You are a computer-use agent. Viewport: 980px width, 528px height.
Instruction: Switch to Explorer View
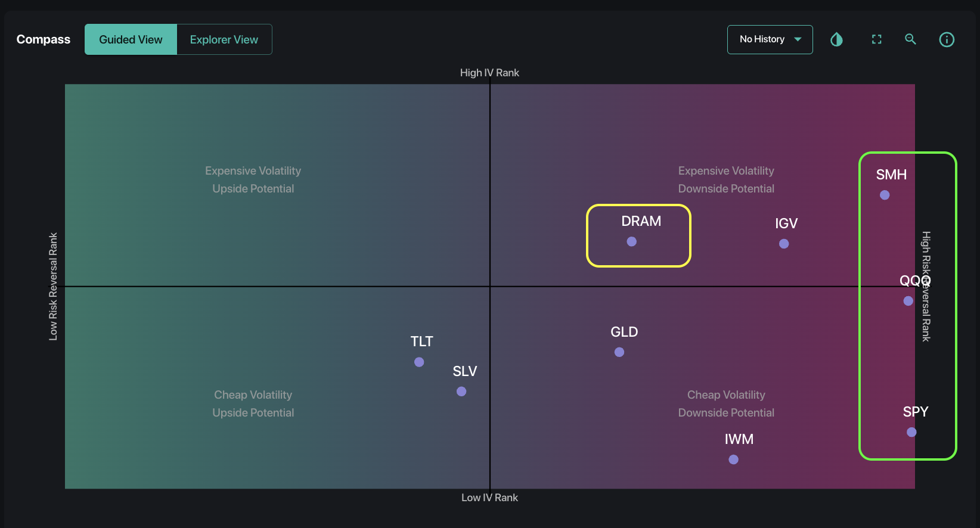point(224,39)
